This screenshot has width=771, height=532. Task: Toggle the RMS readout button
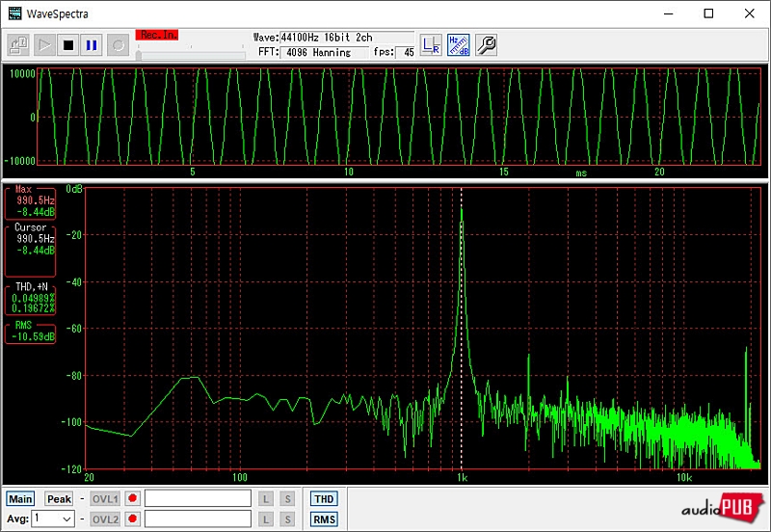324,519
